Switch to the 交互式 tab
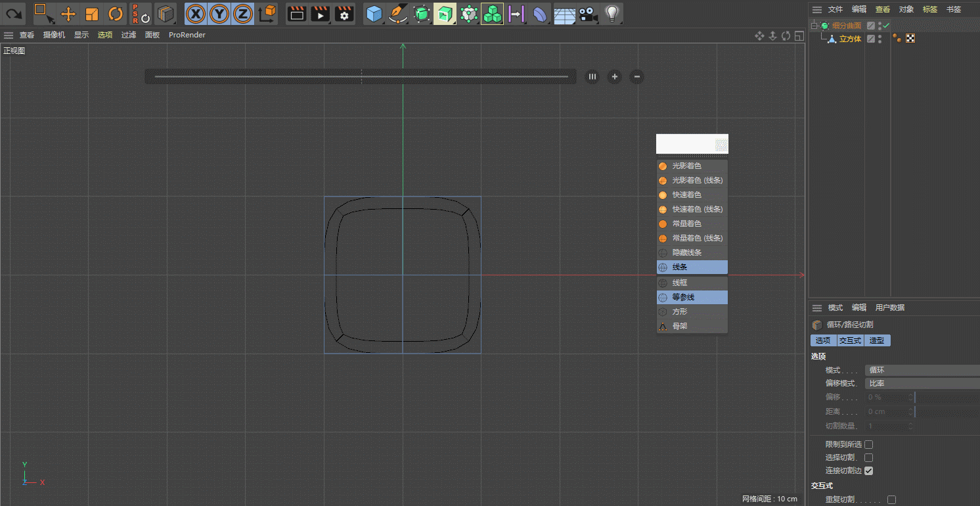This screenshot has width=980, height=506. coord(849,340)
